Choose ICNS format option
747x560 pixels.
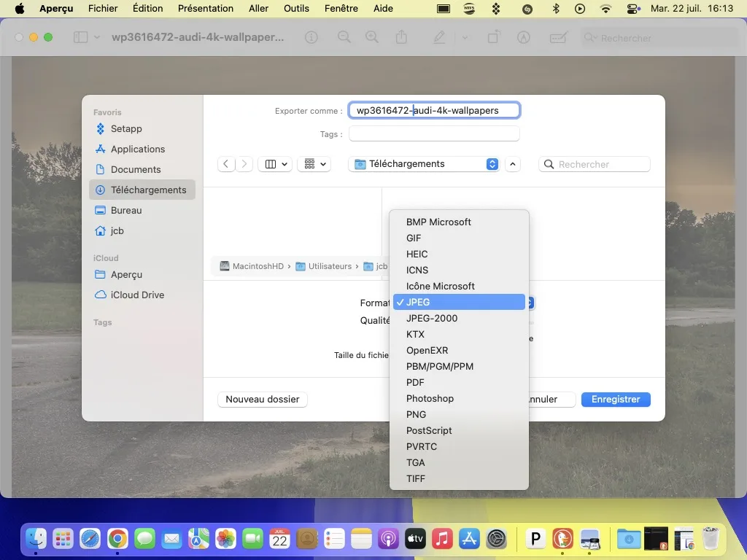coord(459,270)
